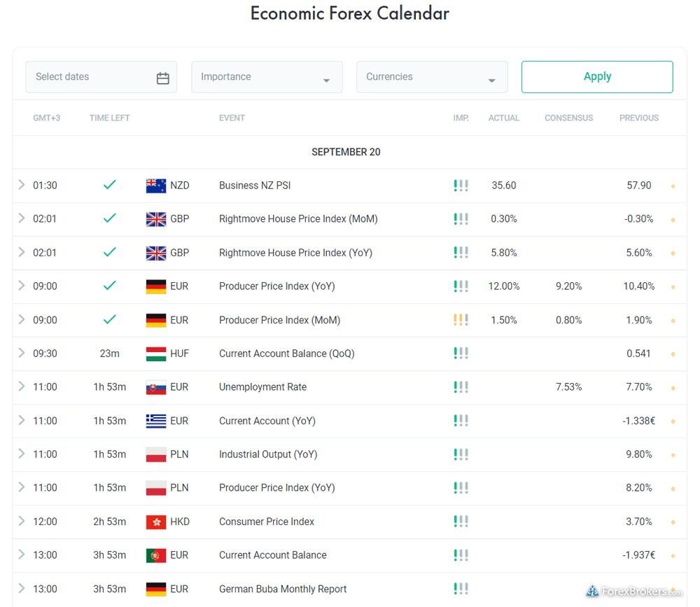Click importance indicator for Producer Price Index (MoM)
Viewport: 700px width, 607px height.
[461, 320]
